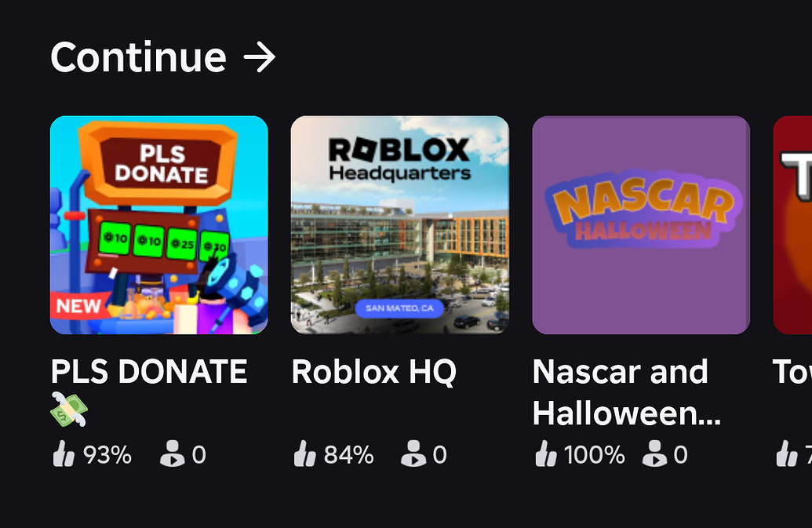812x528 pixels.
Task: Click the arrow next to the Continue heading
Action: (x=259, y=56)
